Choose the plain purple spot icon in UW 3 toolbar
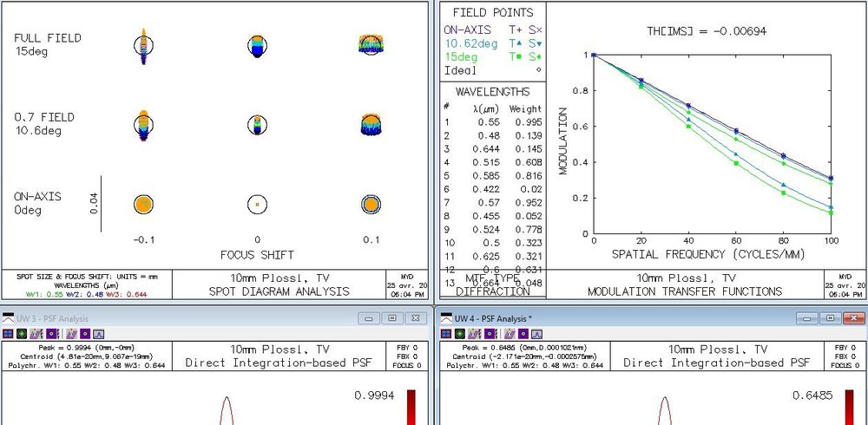This screenshot has height=425, width=868. [x=85, y=334]
